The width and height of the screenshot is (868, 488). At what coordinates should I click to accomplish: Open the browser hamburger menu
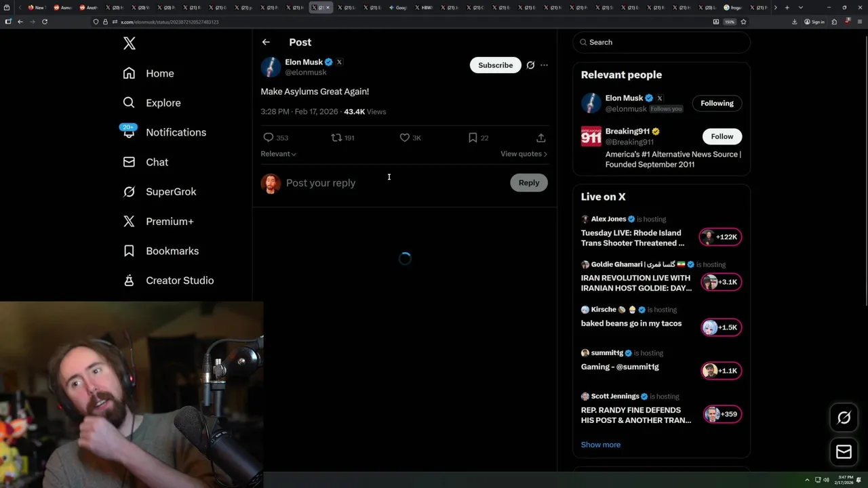point(859,22)
